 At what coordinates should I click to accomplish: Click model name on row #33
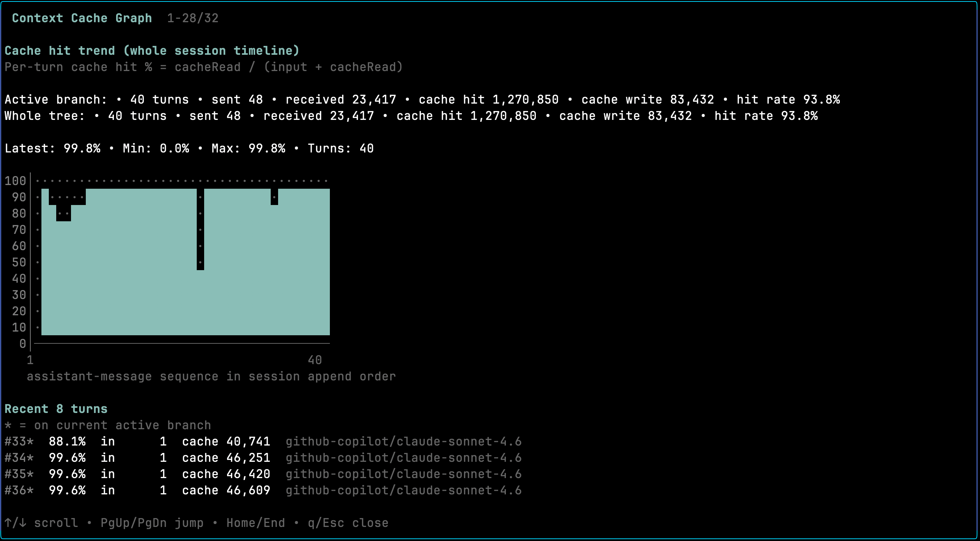click(403, 441)
